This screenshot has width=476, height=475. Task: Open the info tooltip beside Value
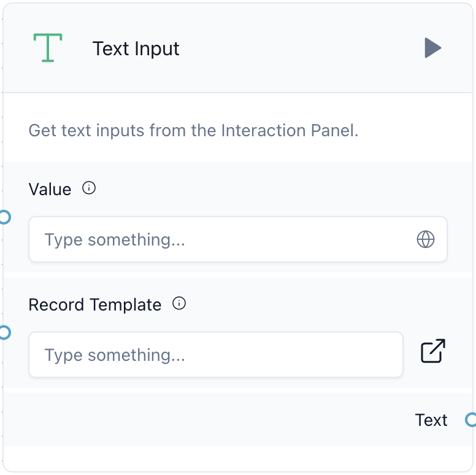pyautogui.click(x=89, y=188)
